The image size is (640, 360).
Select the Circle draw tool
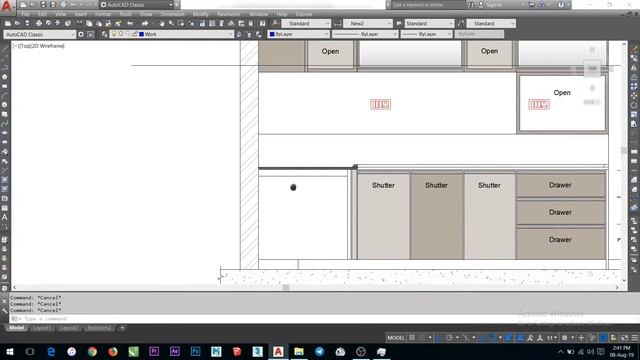point(4,105)
